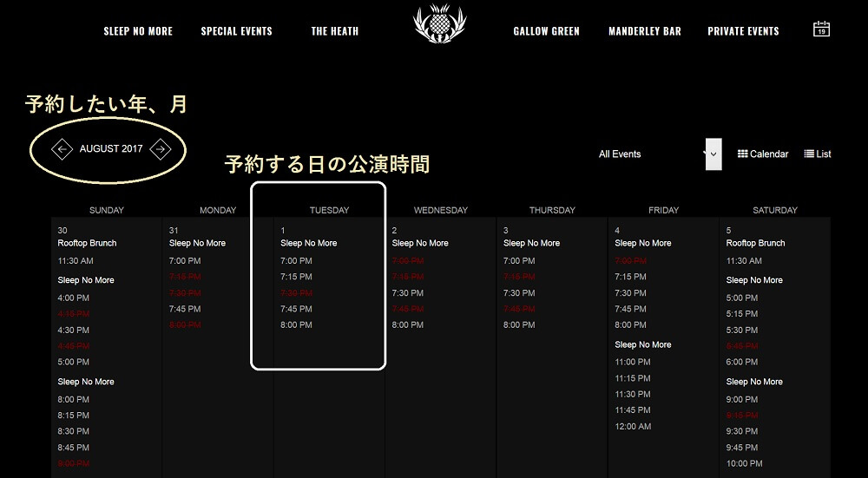Select Saturday 5th 5:00 PM show
This screenshot has height=478, width=868.
[x=742, y=298]
